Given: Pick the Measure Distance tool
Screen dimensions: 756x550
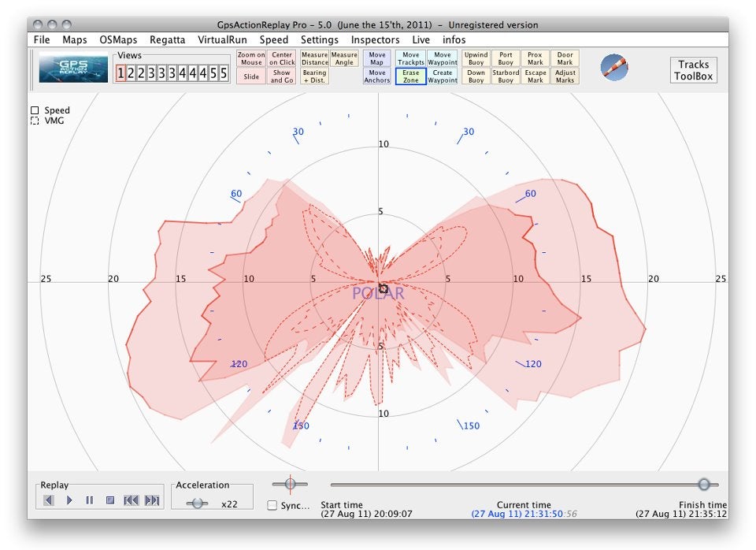Looking at the screenshot, I should click(314, 58).
